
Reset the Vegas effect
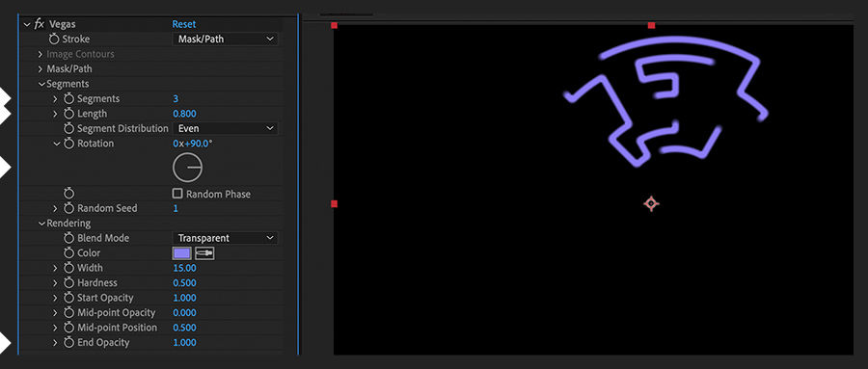point(184,24)
